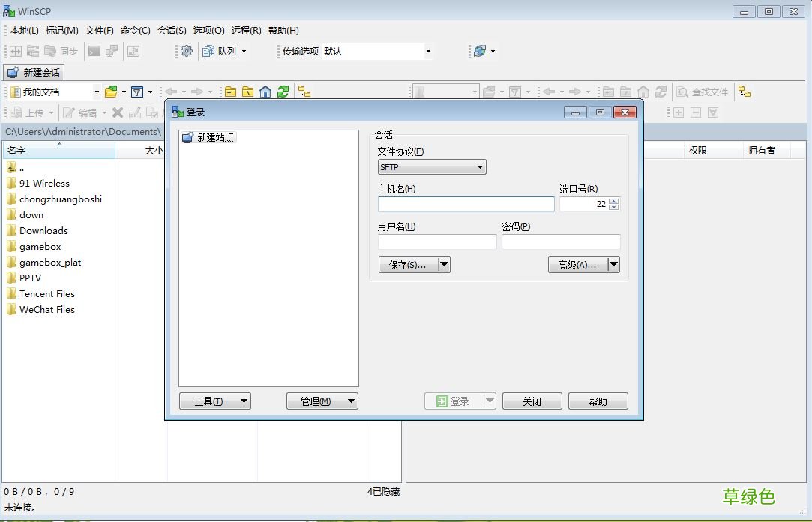Screen dimensions: 812x522
Task: Increase the 端口号 port number with up arrow
Action: tap(613, 201)
